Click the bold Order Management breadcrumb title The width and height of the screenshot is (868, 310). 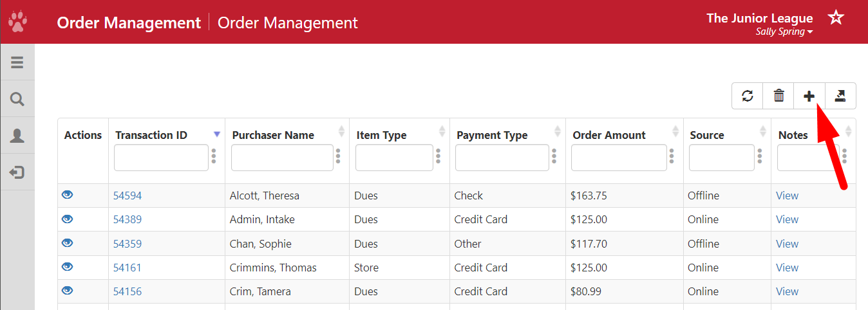[129, 23]
